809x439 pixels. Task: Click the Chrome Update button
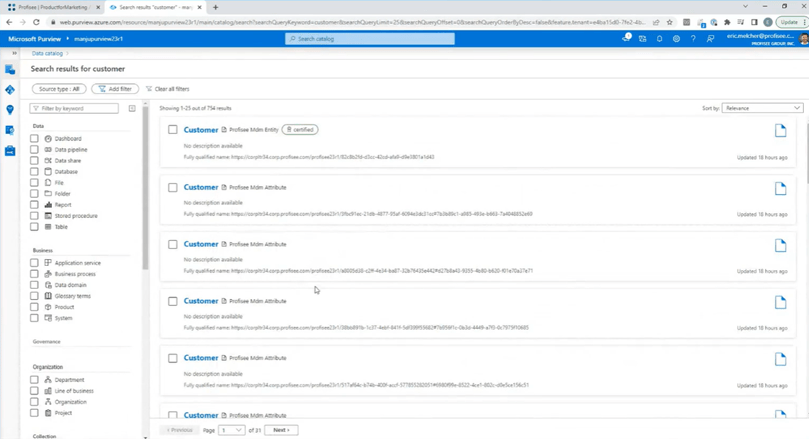[x=789, y=22]
